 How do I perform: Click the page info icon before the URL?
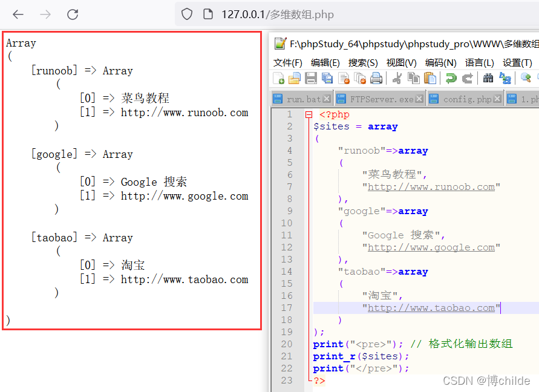(207, 15)
